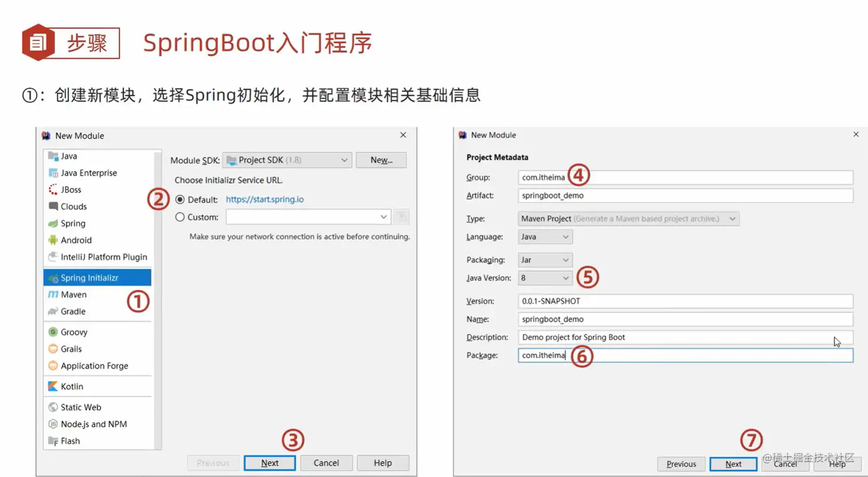Screen dimensions: 868x477
Task: Click the Flash icon
Action: pyautogui.click(x=53, y=441)
